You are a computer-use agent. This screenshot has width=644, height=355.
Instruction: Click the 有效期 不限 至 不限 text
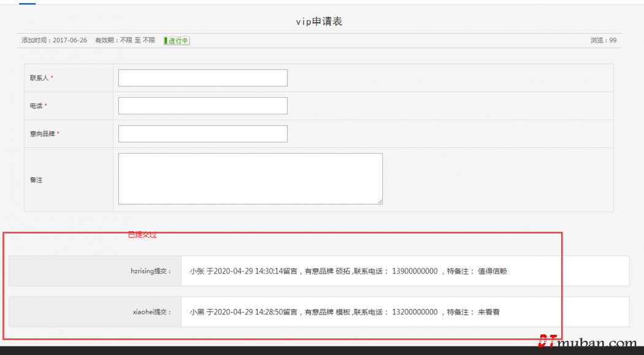click(x=125, y=41)
